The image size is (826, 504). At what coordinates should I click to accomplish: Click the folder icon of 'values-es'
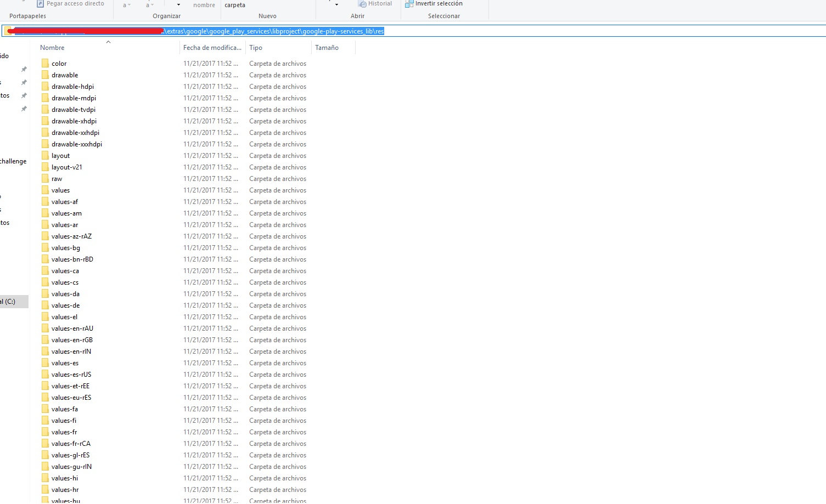coord(46,363)
